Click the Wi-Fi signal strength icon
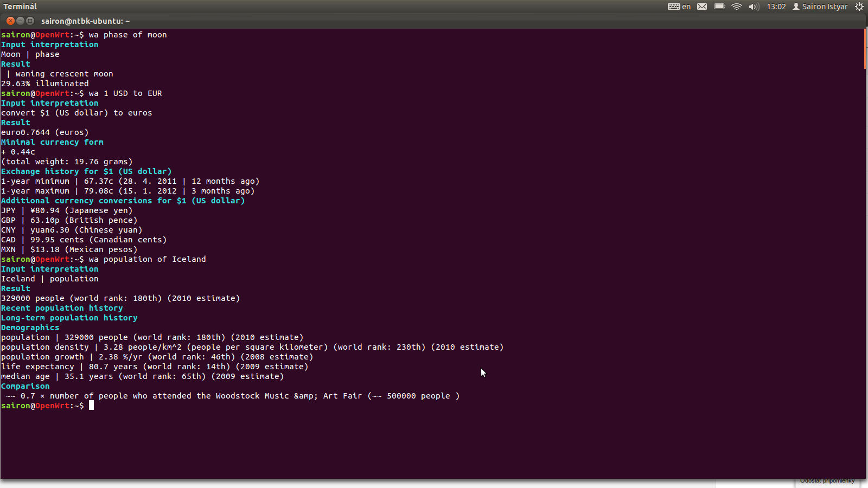The width and height of the screenshot is (868, 488). [736, 7]
